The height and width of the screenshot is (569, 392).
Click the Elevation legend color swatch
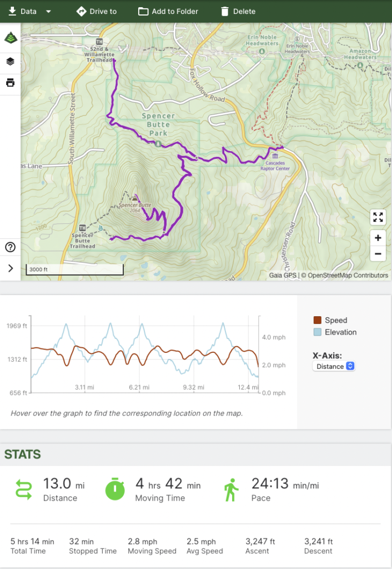click(x=318, y=332)
